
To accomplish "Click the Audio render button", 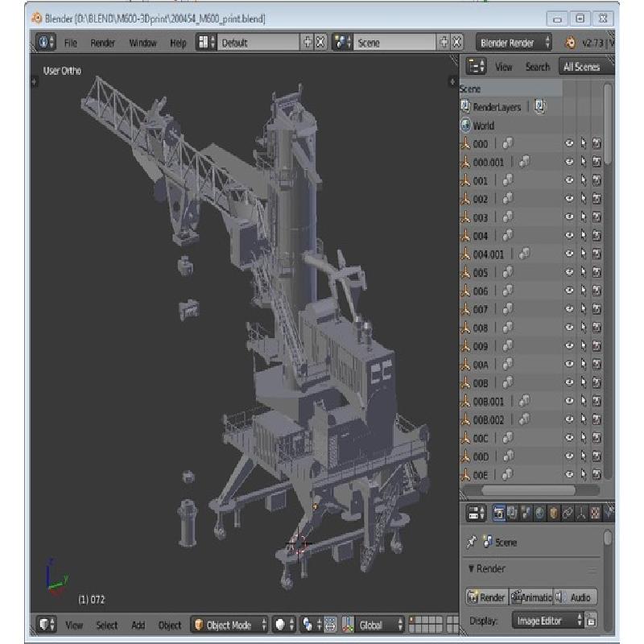I will pos(576,597).
